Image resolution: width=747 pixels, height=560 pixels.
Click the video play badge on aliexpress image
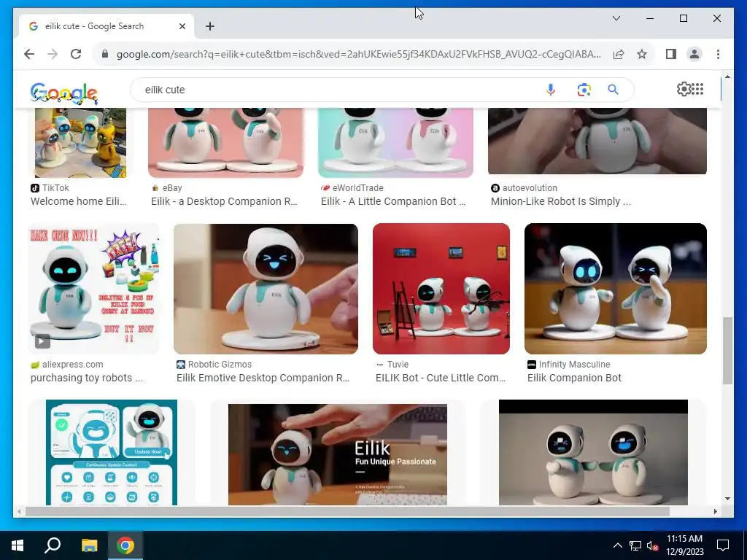coord(42,341)
